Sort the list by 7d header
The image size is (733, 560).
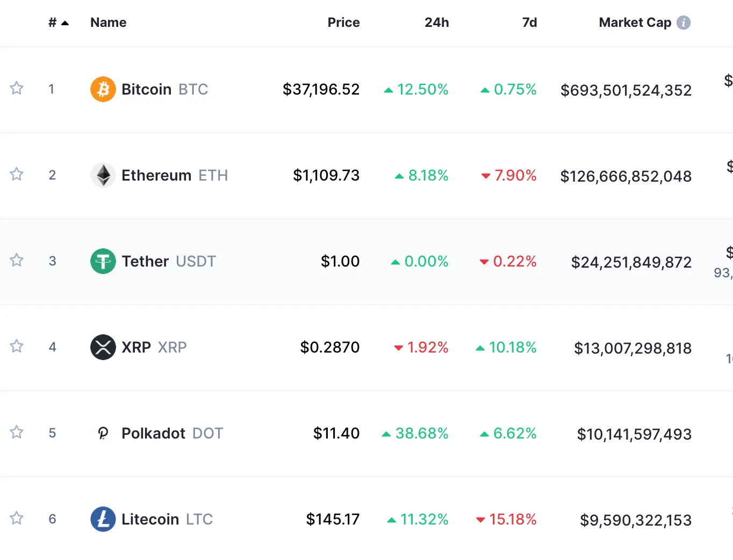529,23
